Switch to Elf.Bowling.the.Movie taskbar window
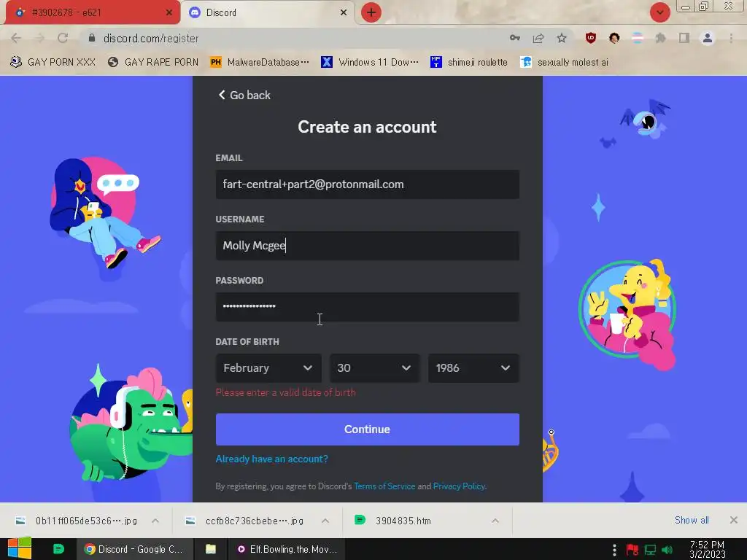 (287, 549)
